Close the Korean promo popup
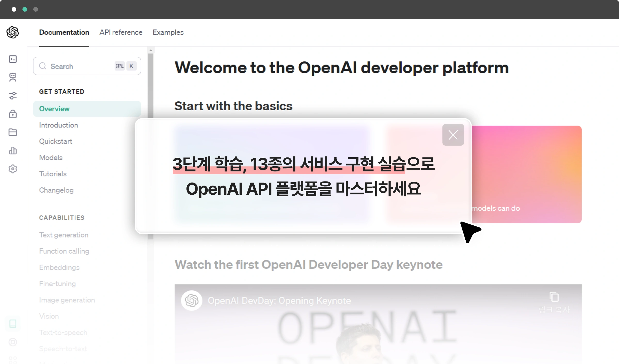Image resolution: width=619 pixels, height=364 pixels. pyautogui.click(x=453, y=135)
